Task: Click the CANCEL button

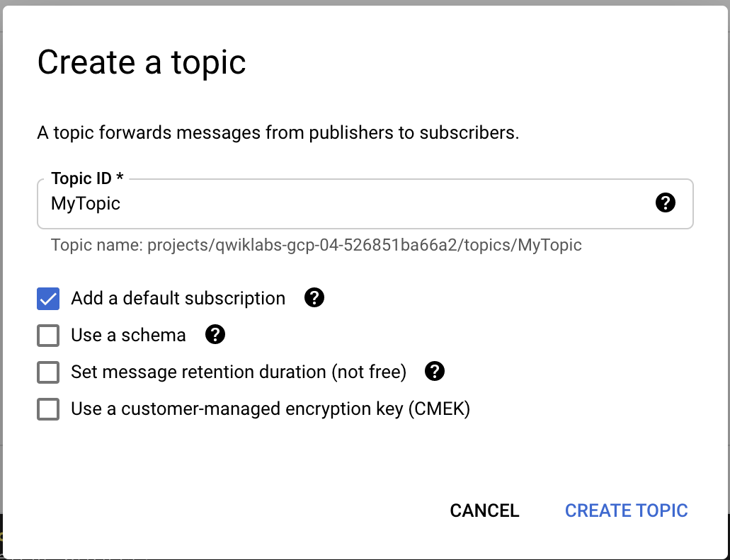Action: coord(484,510)
